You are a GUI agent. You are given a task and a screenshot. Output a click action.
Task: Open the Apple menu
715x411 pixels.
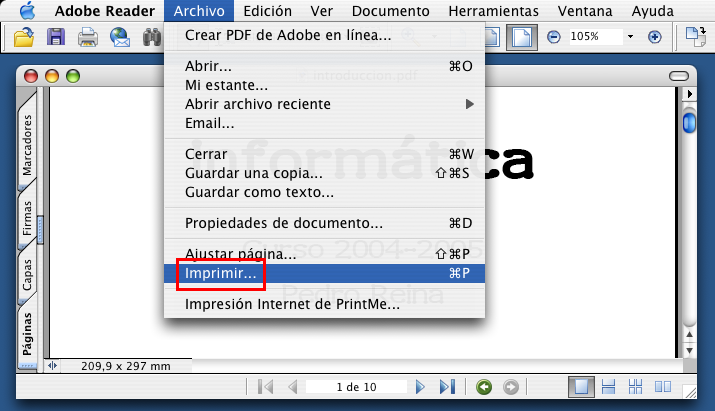pyautogui.click(x=27, y=10)
